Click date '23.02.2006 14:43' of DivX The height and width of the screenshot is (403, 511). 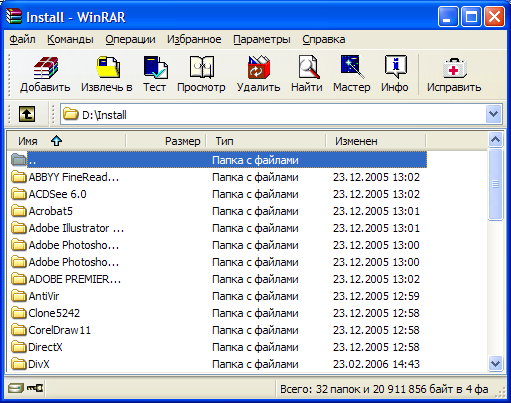click(376, 364)
